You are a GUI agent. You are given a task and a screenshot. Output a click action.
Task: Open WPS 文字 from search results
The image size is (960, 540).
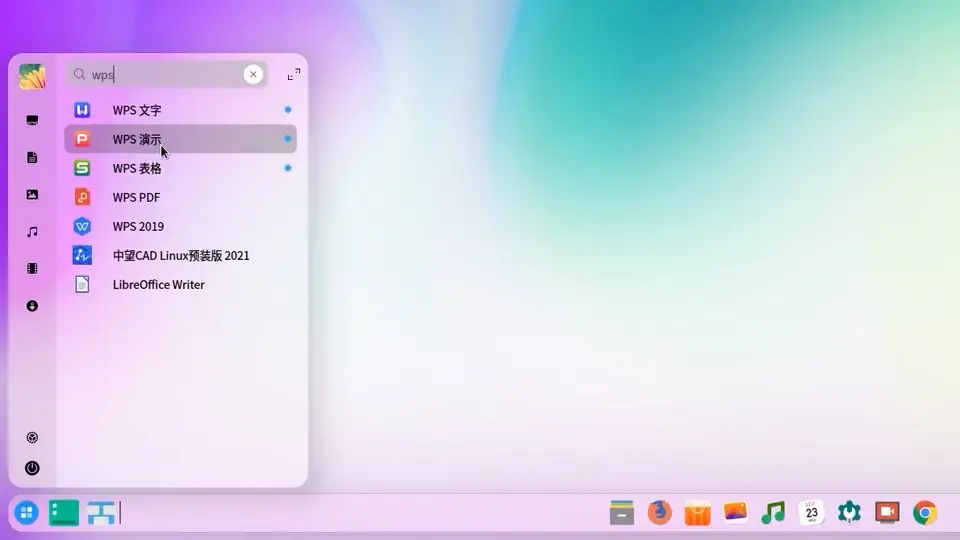(x=181, y=110)
